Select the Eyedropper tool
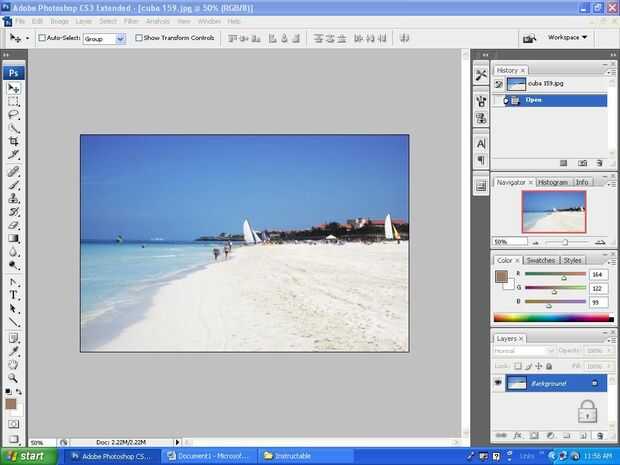 pos(13,351)
